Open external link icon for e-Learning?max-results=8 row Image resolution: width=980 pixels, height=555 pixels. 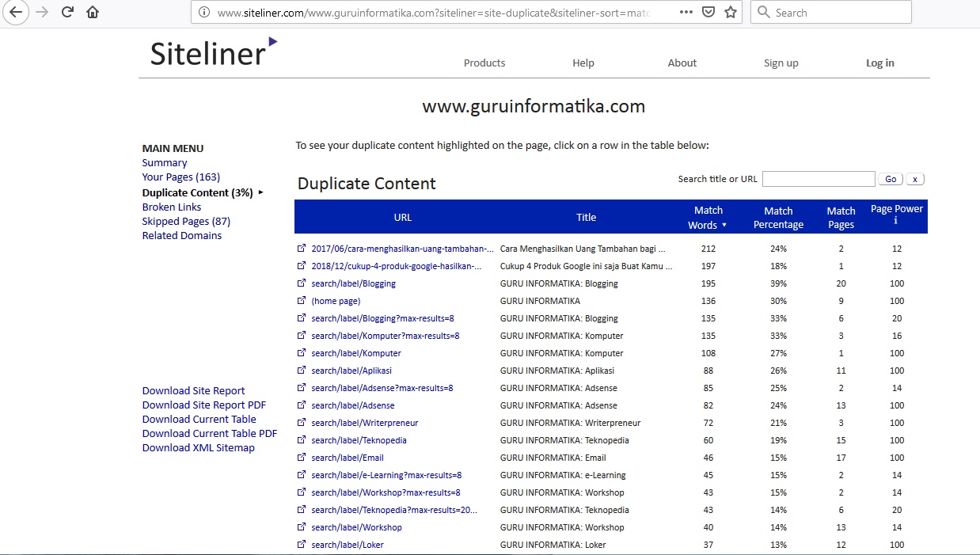301,474
